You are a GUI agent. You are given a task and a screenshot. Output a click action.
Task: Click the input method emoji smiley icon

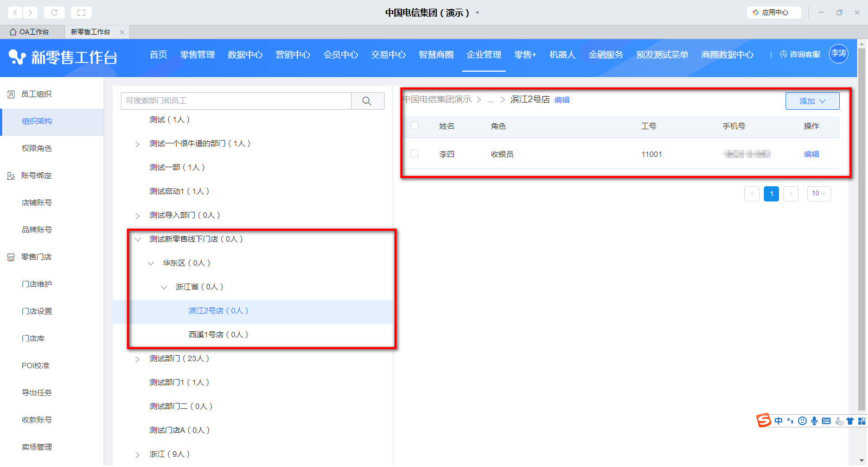click(802, 421)
